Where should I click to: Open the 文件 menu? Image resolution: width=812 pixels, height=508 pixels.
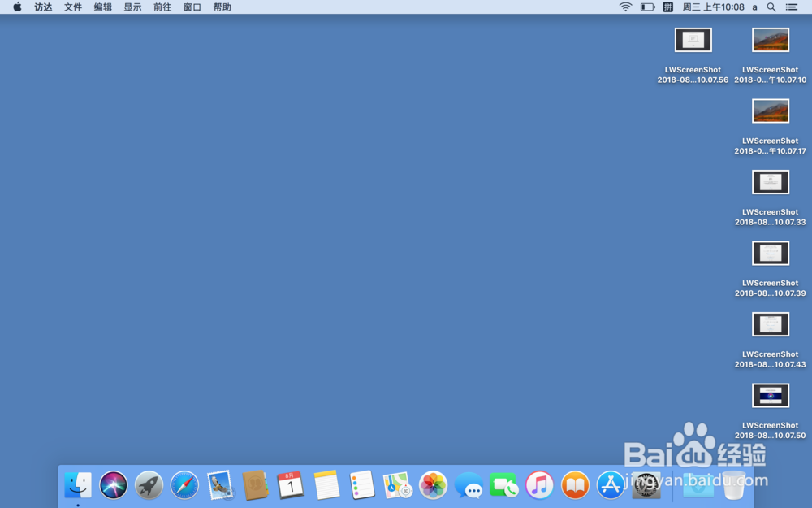pyautogui.click(x=73, y=7)
